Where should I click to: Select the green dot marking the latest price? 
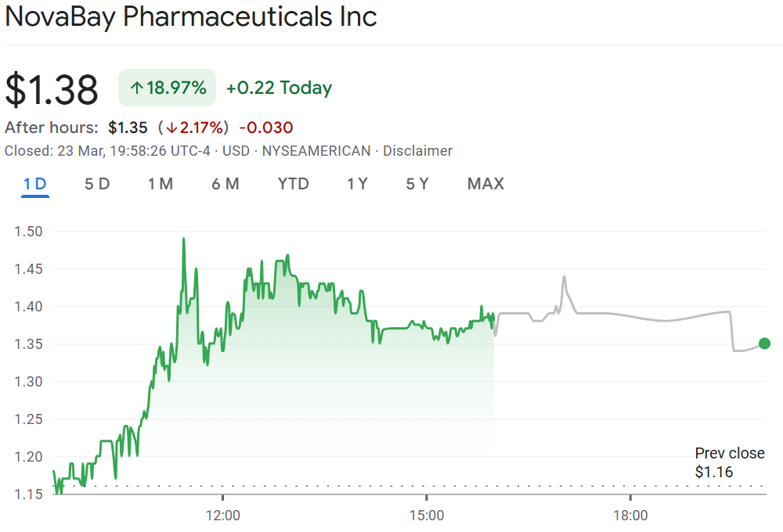pyautogui.click(x=763, y=343)
